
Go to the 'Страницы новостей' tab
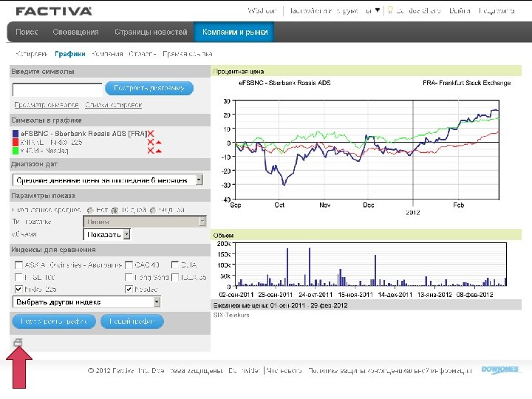click(151, 32)
